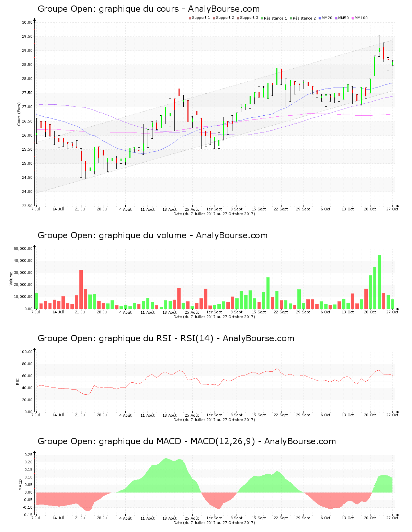Viewport: 412px width, 532px height.
Task: Click the 'Cours (Euro)' vertical axis label
Action: click(19, 114)
